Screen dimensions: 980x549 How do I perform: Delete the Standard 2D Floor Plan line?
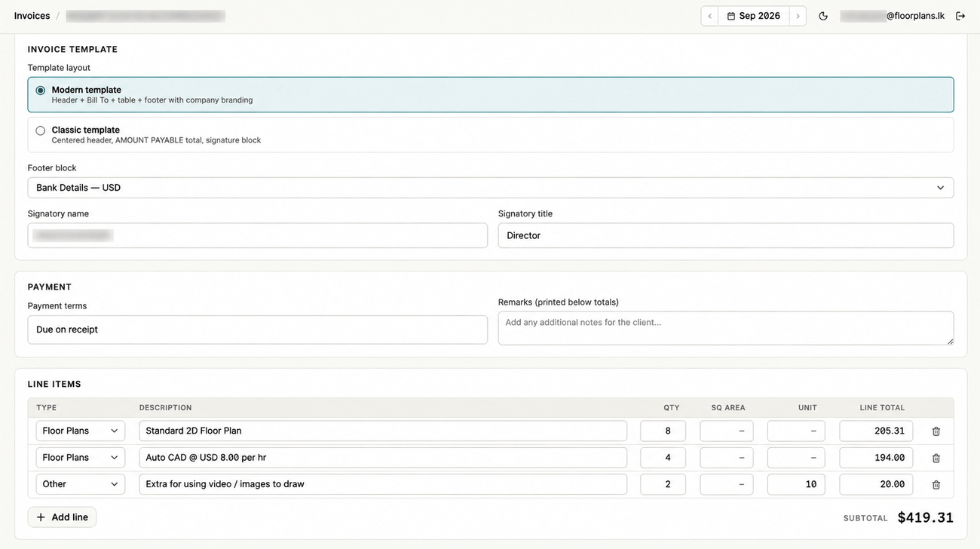936,431
